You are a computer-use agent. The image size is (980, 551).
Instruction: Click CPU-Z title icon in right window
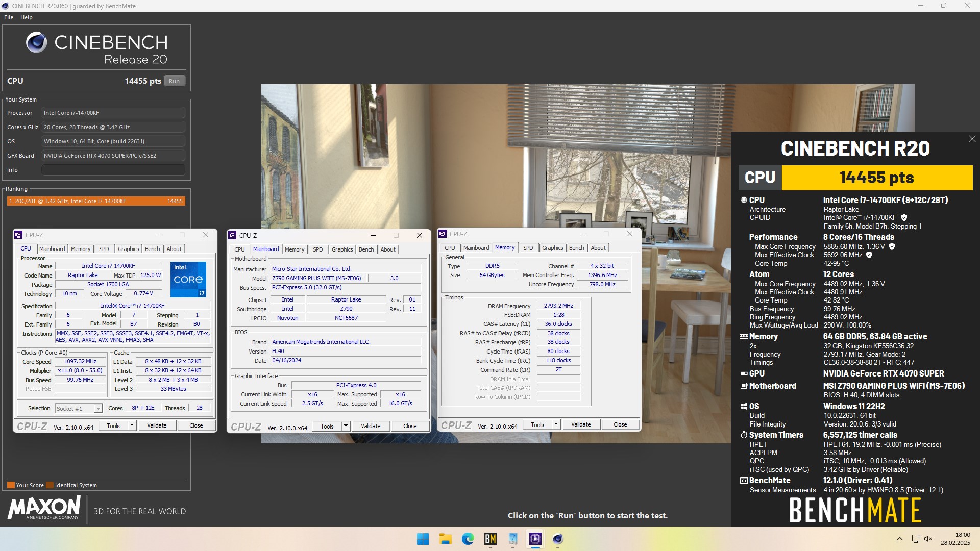click(x=443, y=234)
